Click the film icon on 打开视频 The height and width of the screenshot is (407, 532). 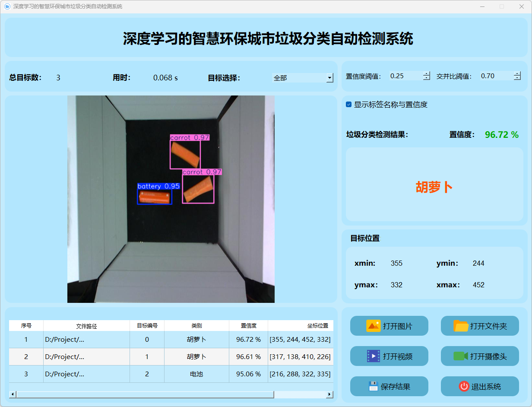coord(373,356)
